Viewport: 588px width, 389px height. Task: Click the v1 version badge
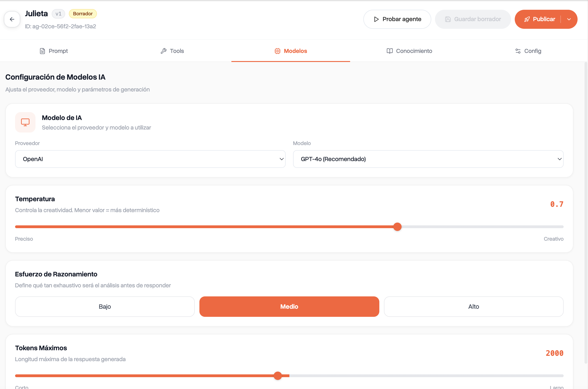click(58, 14)
